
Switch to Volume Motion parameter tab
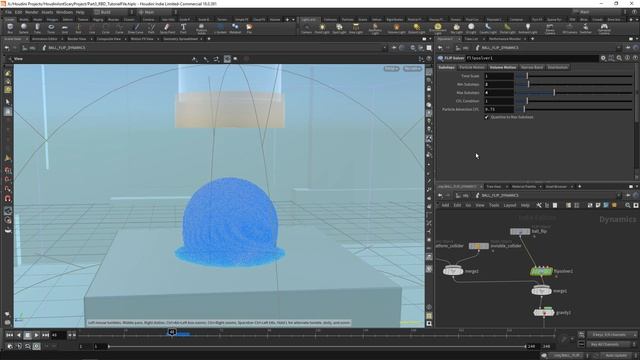point(503,67)
